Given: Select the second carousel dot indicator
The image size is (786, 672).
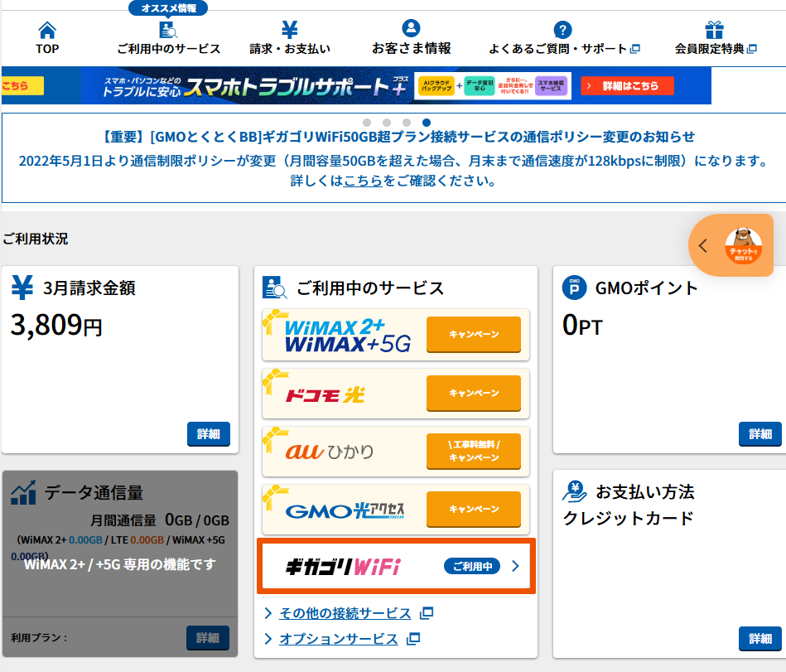Looking at the screenshot, I should point(387,123).
